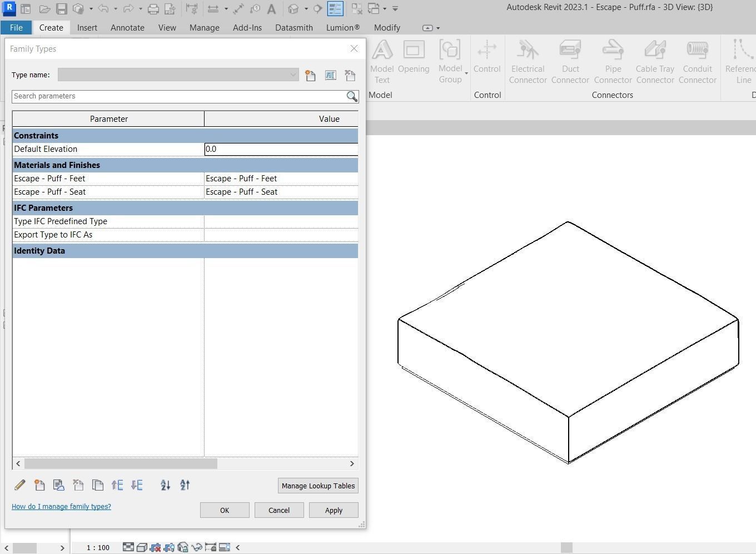Click the Visual Style icon in view control bar
The width and height of the screenshot is (756, 554).
[x=142, y=547]
